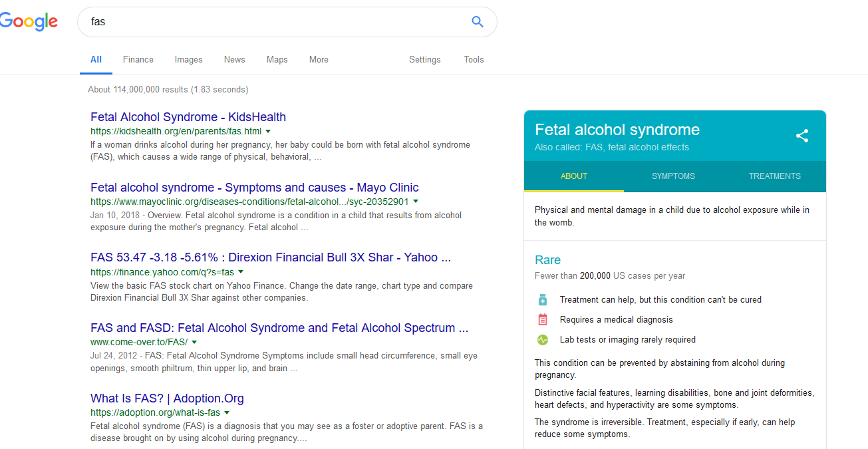Open the Mayo Clinic symptoms and causes result

pyautogui.click(x=255, y=188)
